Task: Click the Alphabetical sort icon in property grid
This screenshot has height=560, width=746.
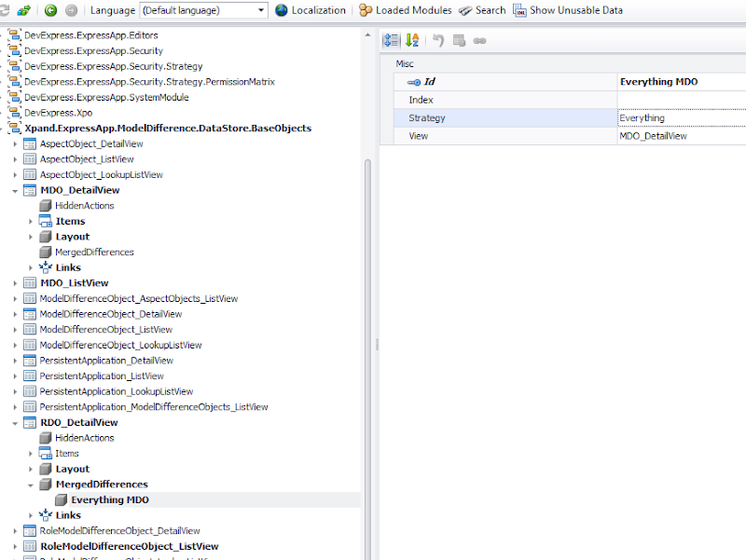Action: 412,40
